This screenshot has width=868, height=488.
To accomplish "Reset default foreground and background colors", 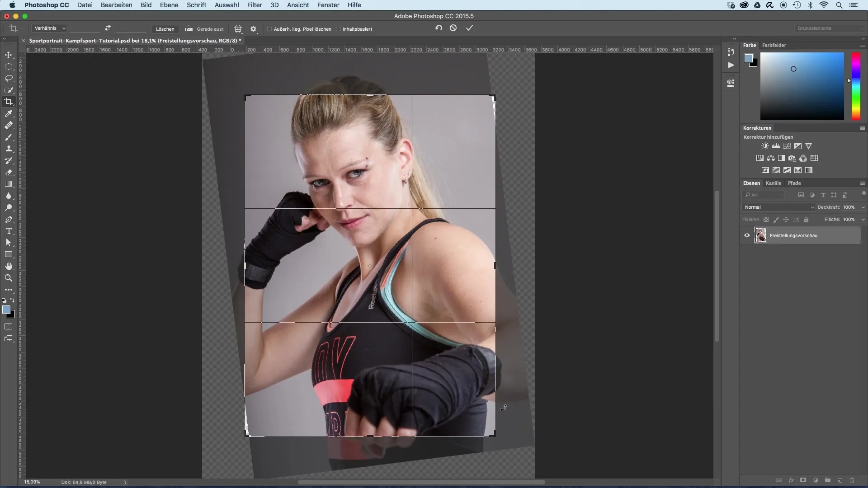I will click(x=4, y=300).
